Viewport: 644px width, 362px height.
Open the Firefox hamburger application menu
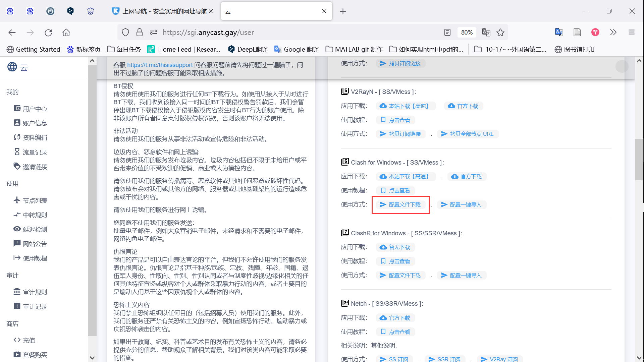point(632,33)
